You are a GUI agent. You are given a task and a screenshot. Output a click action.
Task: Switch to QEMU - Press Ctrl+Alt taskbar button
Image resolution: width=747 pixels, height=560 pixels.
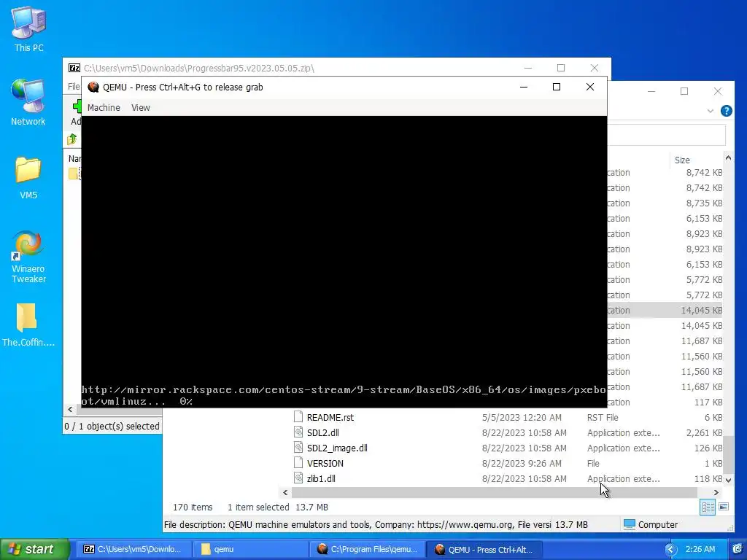(484, 550)
